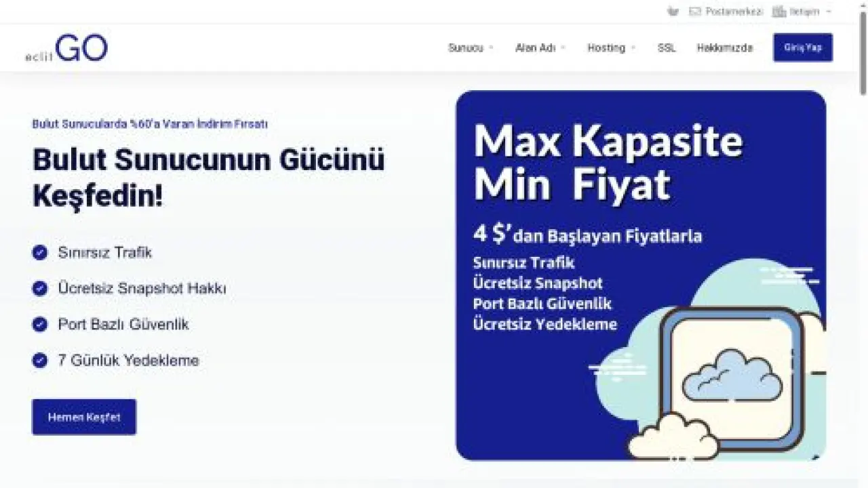Expand the Hosting menu arrow

click(633, 48)
